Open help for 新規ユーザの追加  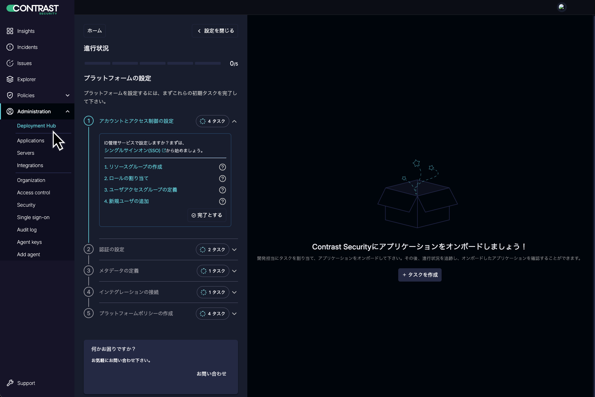point(222,201)
